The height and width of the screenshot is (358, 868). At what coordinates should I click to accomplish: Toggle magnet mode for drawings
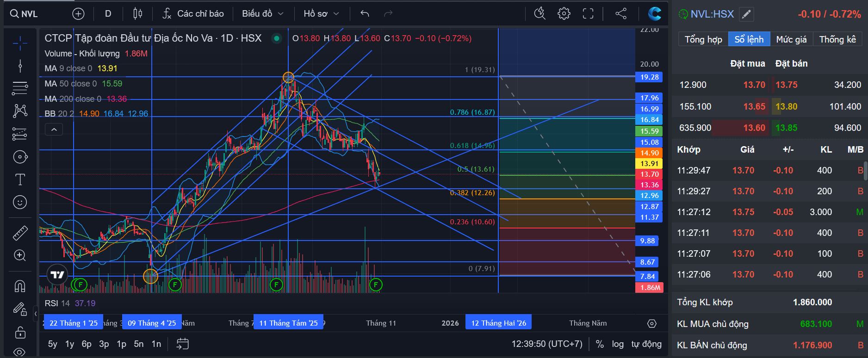coord(20,286)
